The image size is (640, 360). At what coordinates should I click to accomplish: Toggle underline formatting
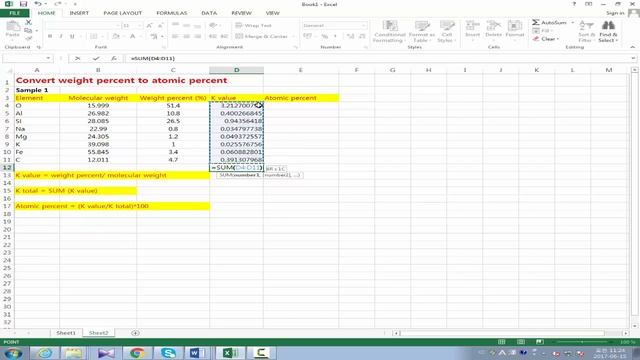point(72,36)
